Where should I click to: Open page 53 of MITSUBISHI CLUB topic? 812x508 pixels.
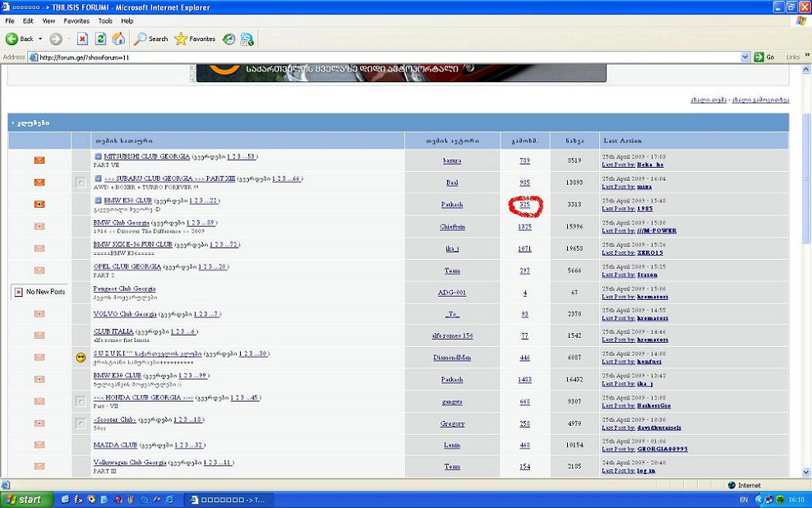pyautogui.click(x=251, y=156)
